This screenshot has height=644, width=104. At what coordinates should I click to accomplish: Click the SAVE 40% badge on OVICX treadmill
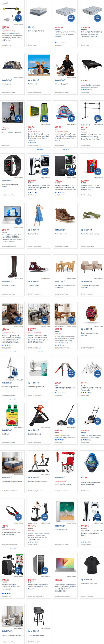tap(18, 118)
